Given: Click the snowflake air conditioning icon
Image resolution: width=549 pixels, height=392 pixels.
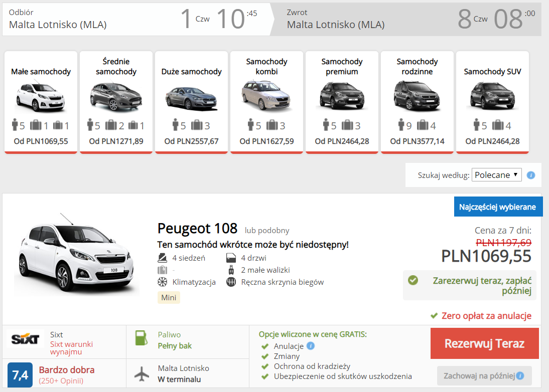Looking at the screenshot, I should [x=162, y=282].
